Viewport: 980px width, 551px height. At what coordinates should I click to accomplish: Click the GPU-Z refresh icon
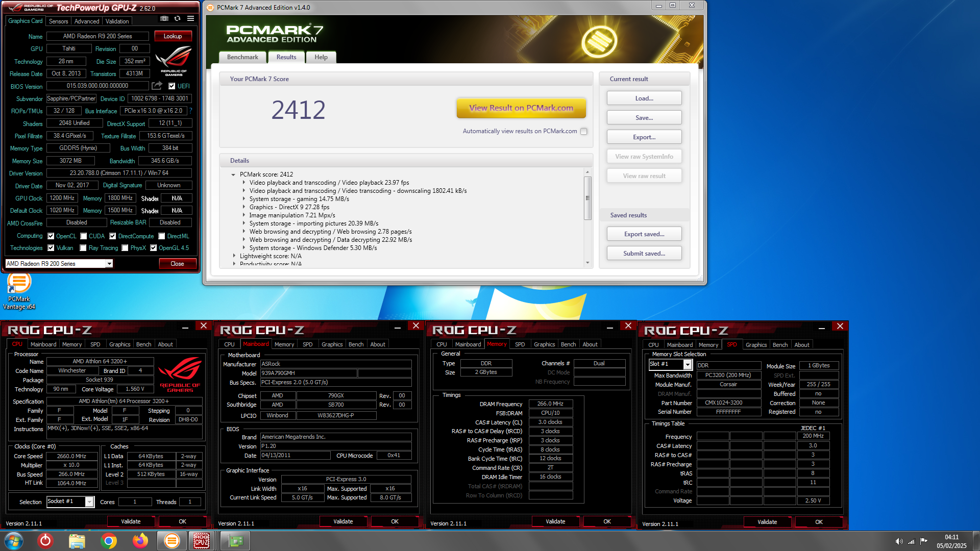point(177,19)
